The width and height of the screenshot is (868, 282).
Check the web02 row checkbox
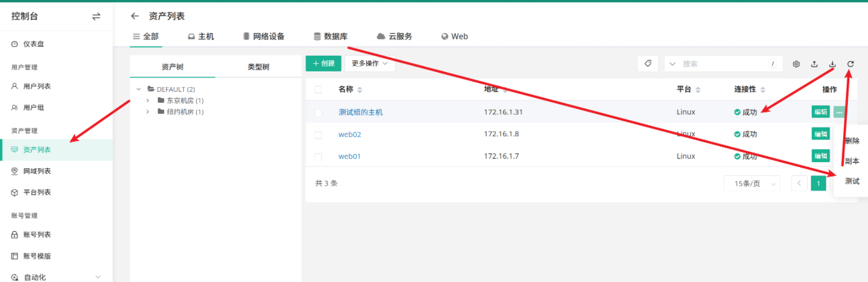click(318, 134)
